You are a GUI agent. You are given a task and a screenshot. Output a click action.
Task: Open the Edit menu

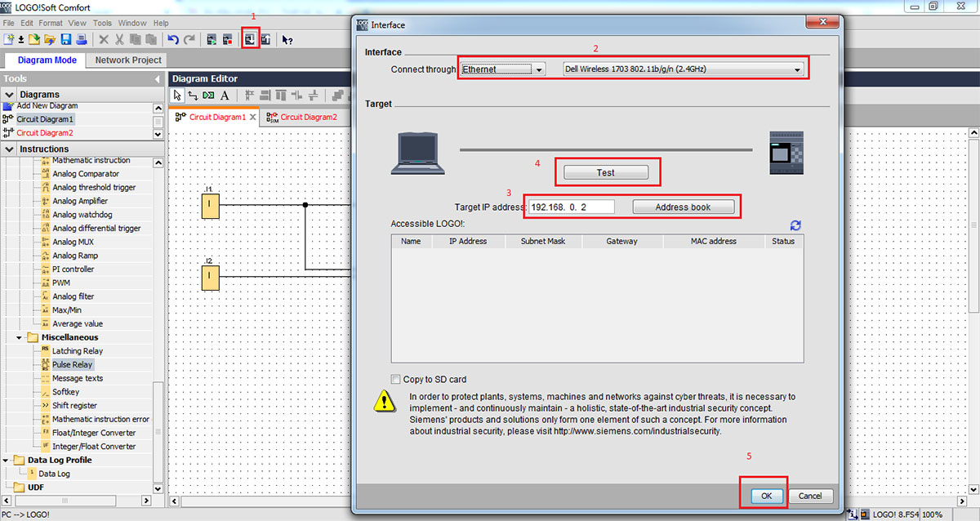tap(27, 23)
